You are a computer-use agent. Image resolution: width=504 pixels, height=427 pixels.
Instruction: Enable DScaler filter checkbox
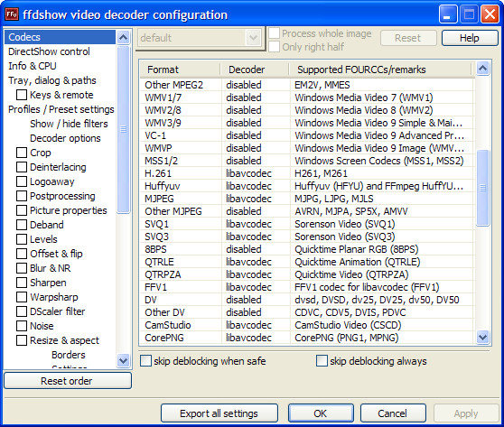pos(22,311)
